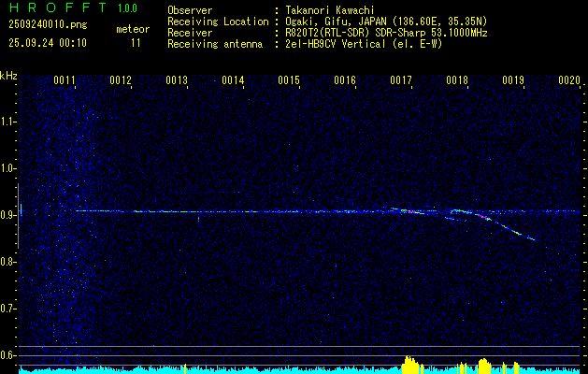Click the date stamp 25.09.24 00:10
Screen dimensions: 588x374
coord(48,43)
